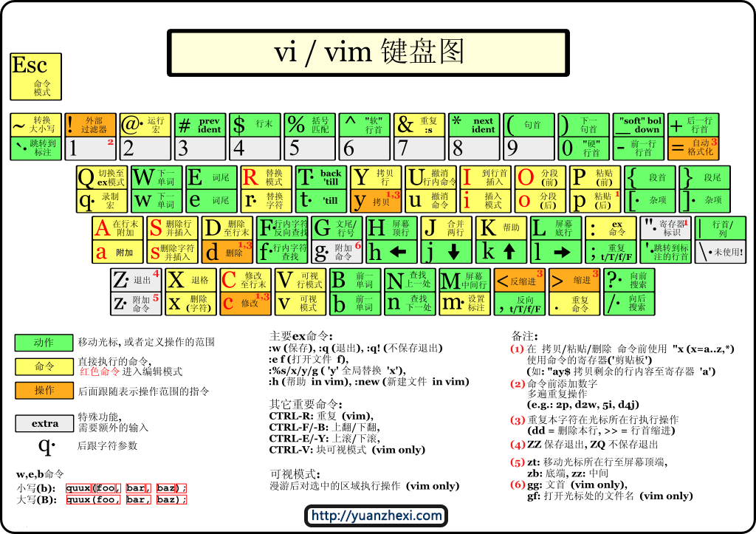Click the colon ex 命令 key
Screen dimensions: 756x534
click(611, 229)
